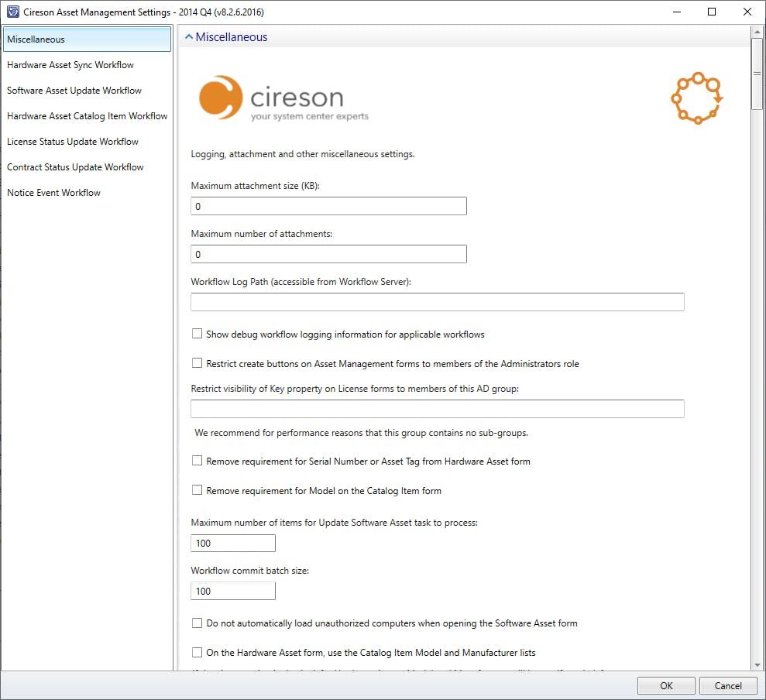
Task: Focus the Maximum attachment size field
Action: click(x=328, y=206)
